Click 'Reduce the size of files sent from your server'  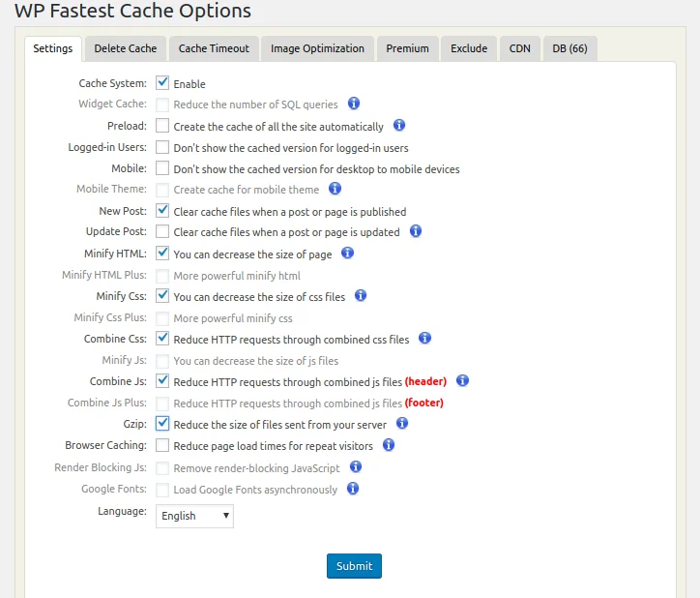[x=280, y=425]
